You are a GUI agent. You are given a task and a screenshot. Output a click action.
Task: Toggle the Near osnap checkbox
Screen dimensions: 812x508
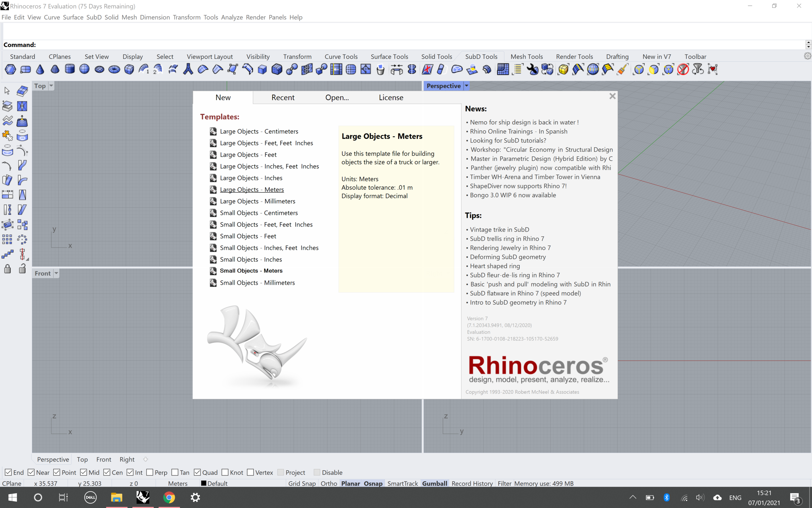coord(31,472)
